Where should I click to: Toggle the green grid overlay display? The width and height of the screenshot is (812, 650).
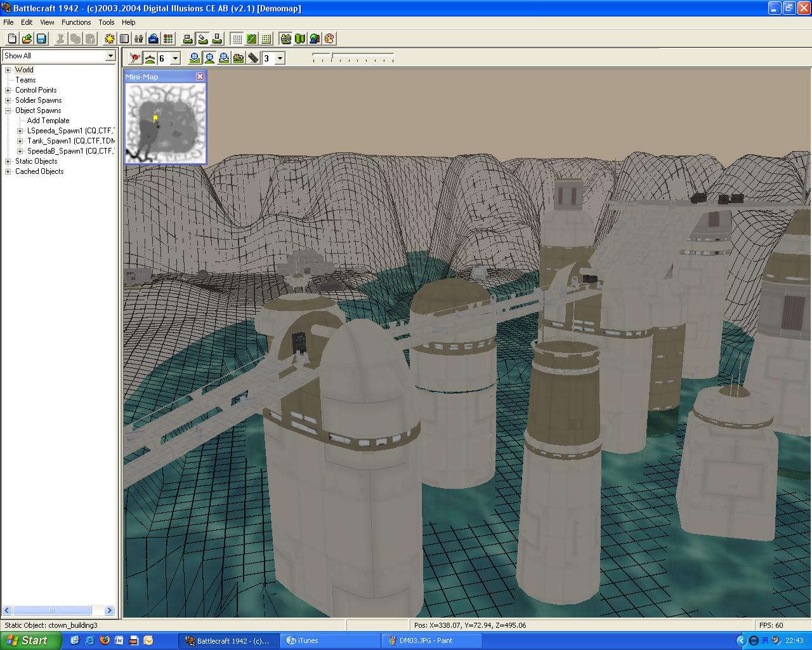coord(266,39)
